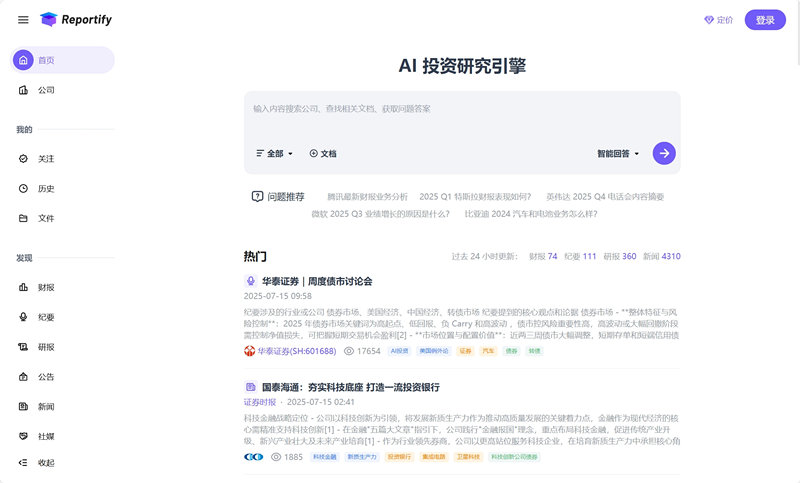The height and width of the screenshot is (483, 800).
Task: Select suggestion 腾讯最新财报业务分析
Action: [x=367, y=197]
